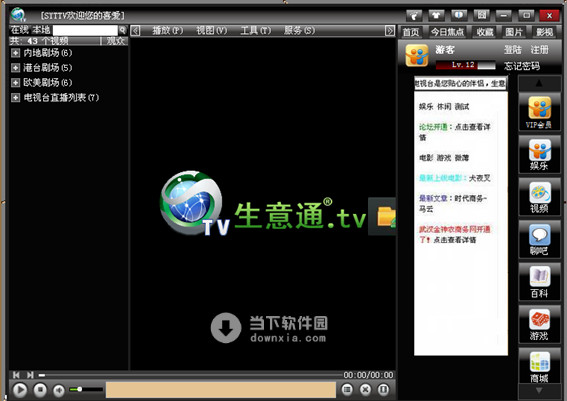Screen dimensions: 567x401
Task: Expand the 电视台直播列表 (7) category
Action: 15,97
